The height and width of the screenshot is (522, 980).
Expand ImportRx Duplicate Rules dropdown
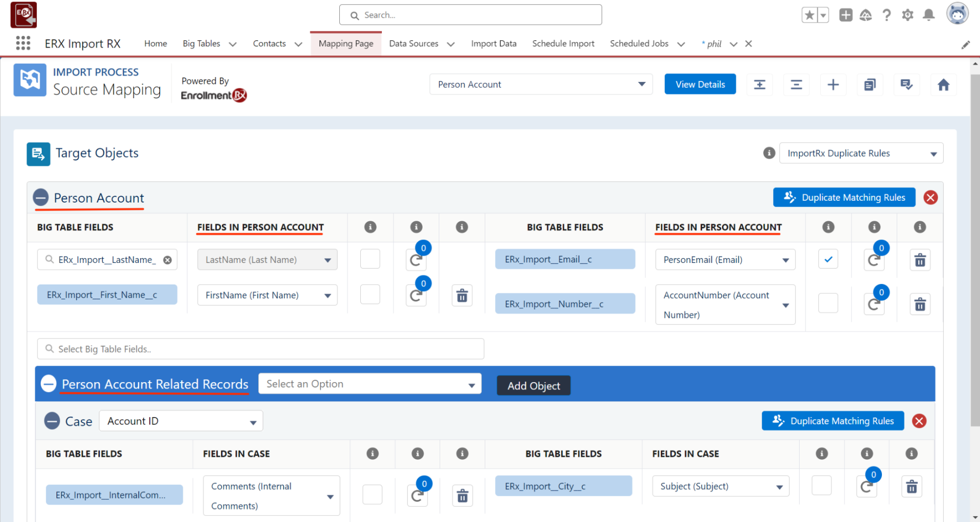pyautogui.click(x=860, y=154)
